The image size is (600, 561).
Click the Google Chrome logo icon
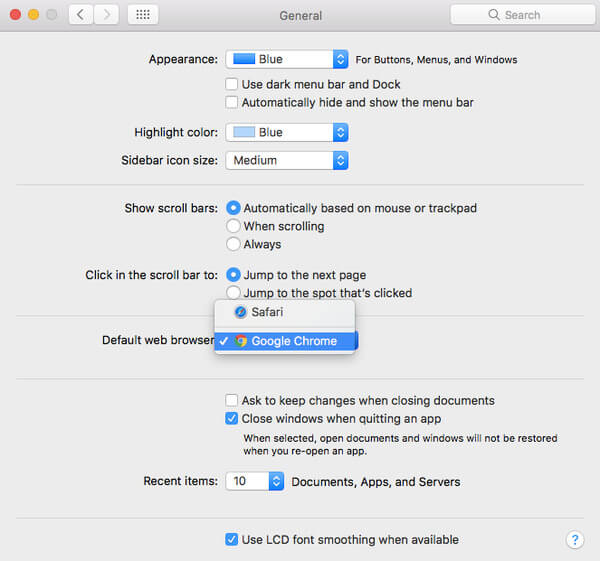pos(241,341)
